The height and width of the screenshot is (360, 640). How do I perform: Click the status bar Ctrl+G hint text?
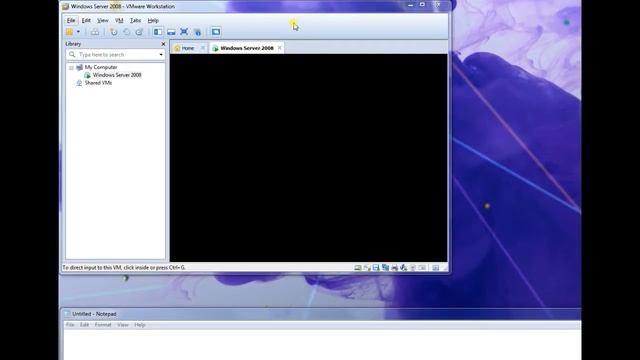[x=124, y=268]
